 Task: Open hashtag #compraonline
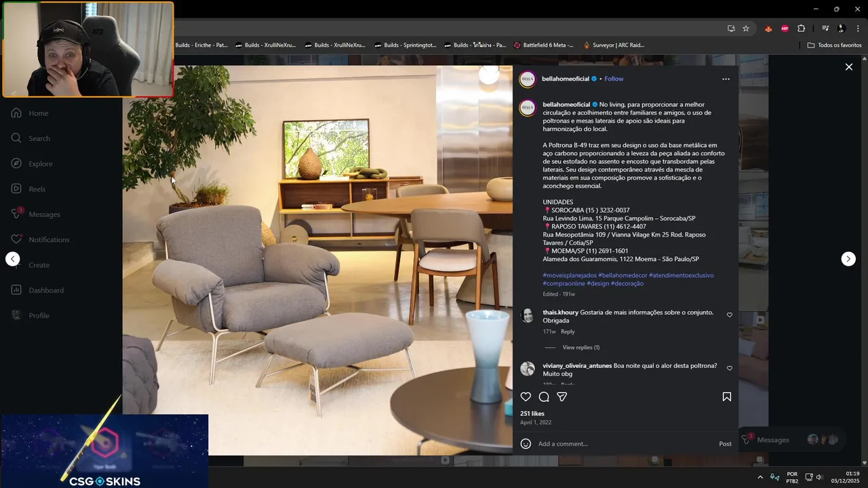pos(564,283)
